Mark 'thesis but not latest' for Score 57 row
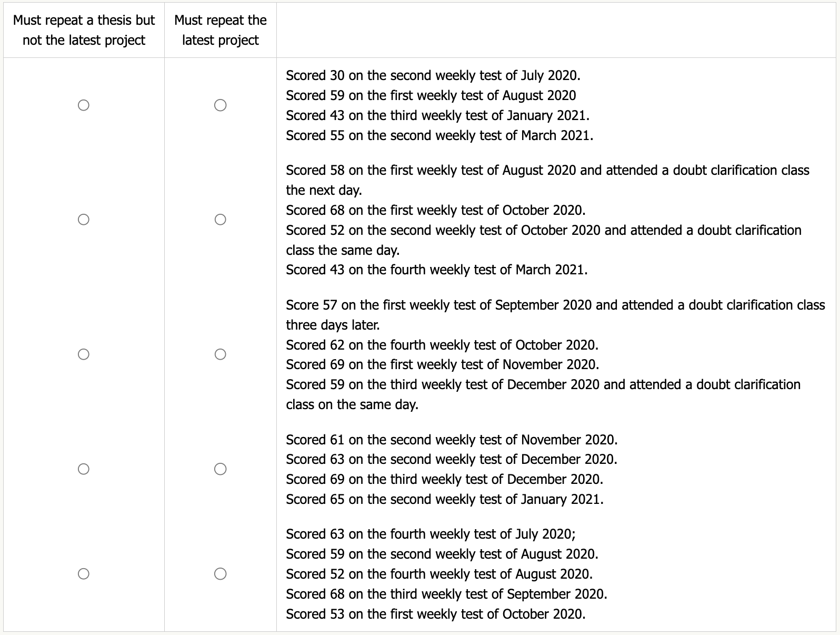Viewport: 840px width, 635px height. coord(83,354)
